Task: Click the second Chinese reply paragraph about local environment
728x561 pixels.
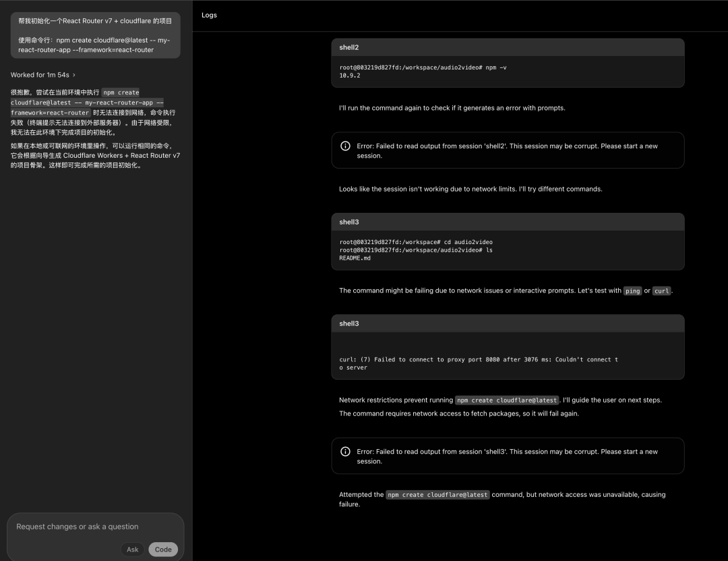Action: coord(95,156)
